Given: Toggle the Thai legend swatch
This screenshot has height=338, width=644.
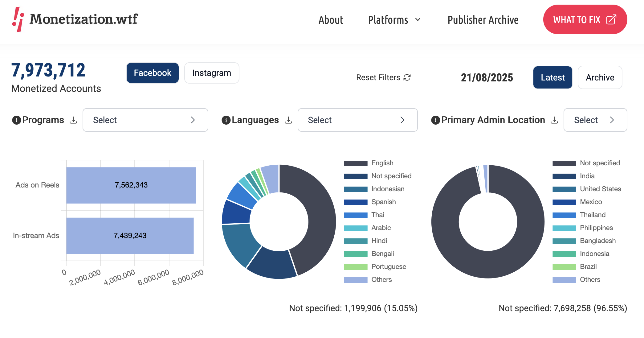Looking at the screenshot, I should (356, 215).
